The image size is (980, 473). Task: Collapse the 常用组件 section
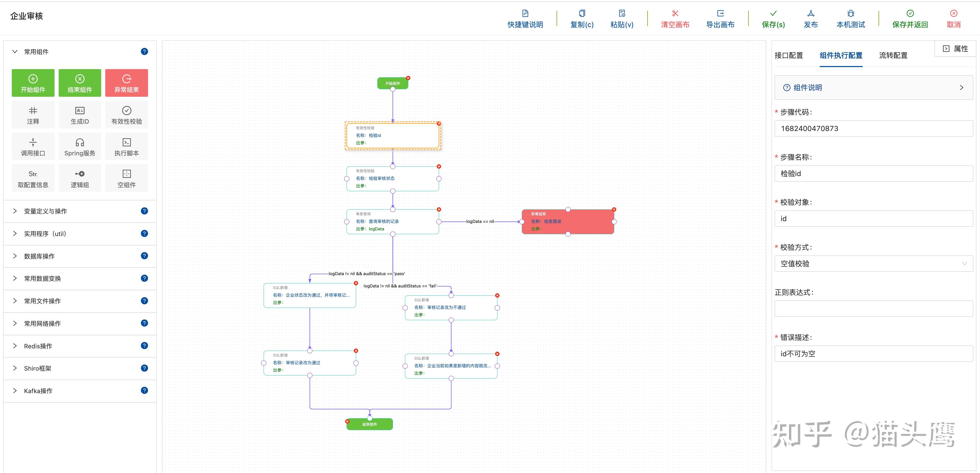tap(15, 52)
